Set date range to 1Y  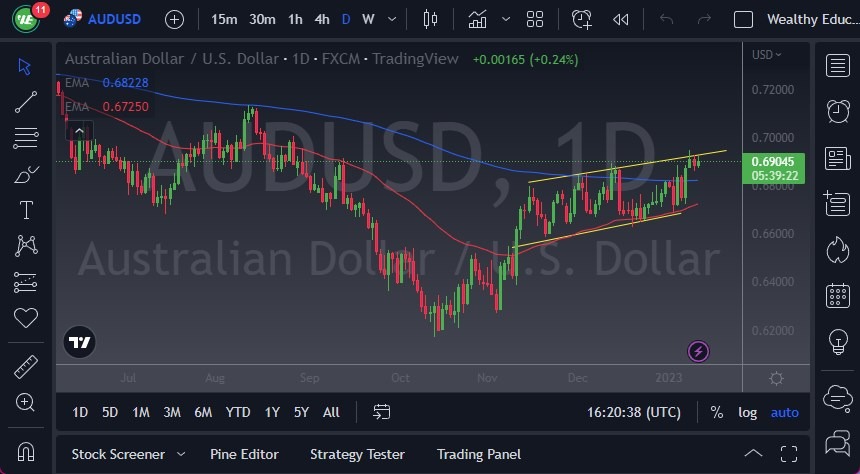pyautogui.click(x=272, y=412)
